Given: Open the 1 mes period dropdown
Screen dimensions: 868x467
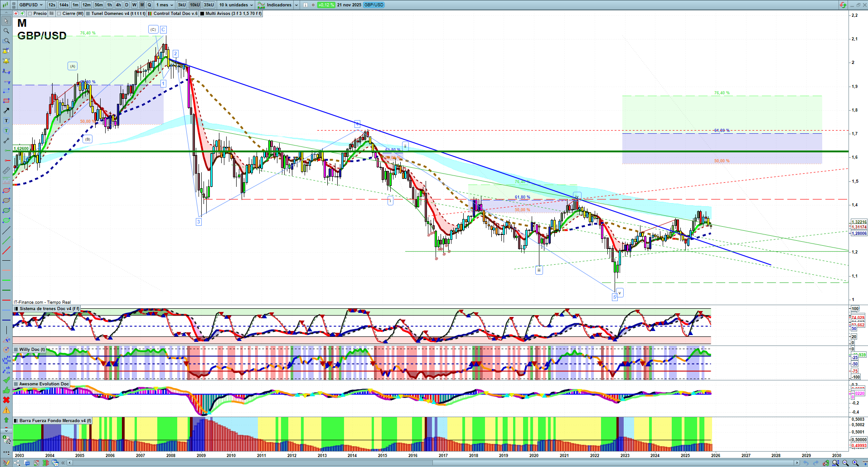Looking at the screenshot, I should click(x=165, y=5).
